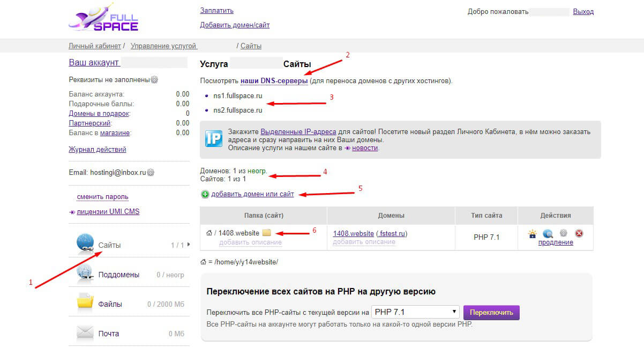Screen dimensions: 644x347
Task: Click the red delete icon for 1408.website
Action: [x=579, y=233]
